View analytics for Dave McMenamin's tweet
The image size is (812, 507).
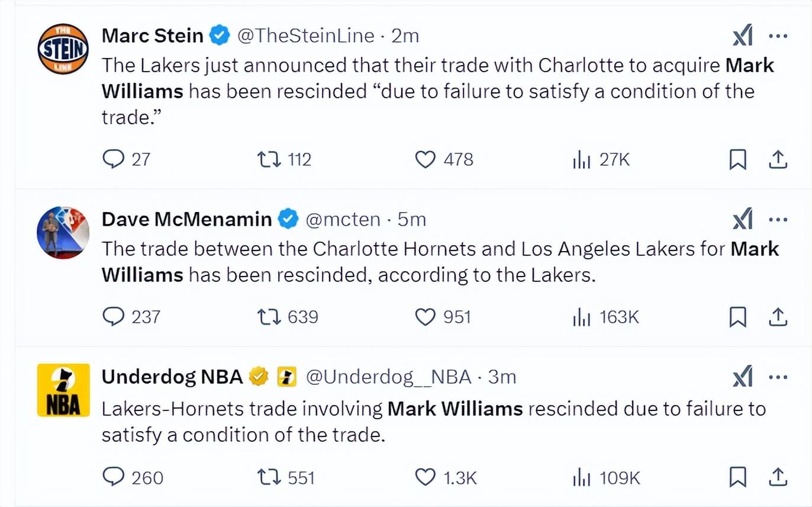pyautogui.click(x=582, y=317)
